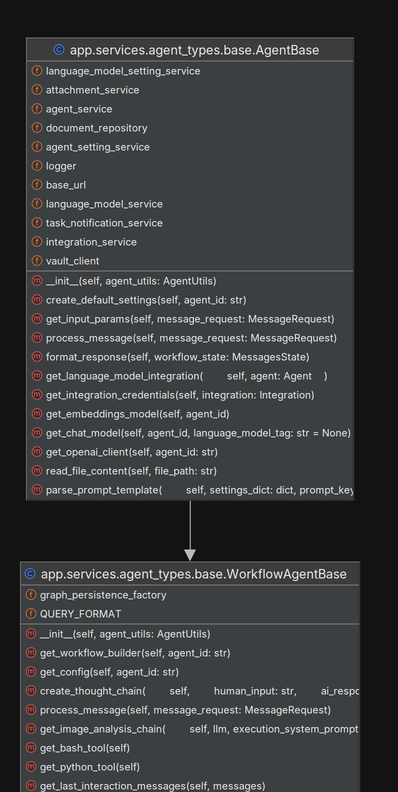Screen dimensions: 398x792
Task: Select get_integration_credentials method
Action: click(x=190, y=395)
